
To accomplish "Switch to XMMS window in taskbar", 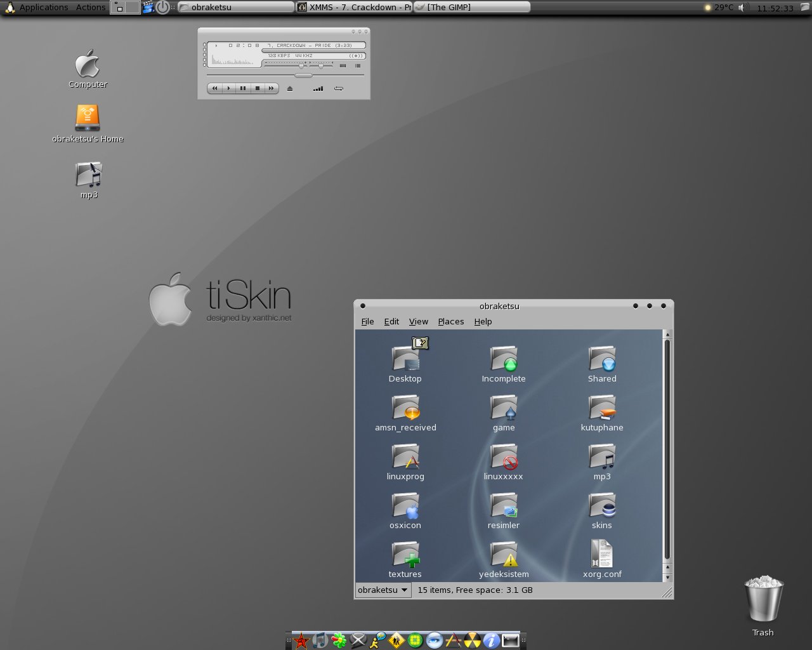I will (x=354, y=8).
